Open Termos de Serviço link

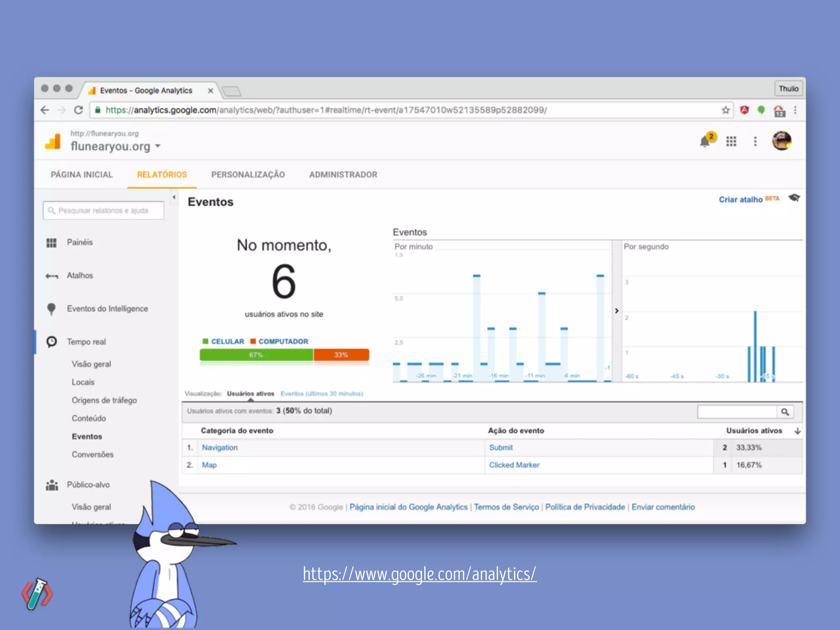(x=507, y=507)
